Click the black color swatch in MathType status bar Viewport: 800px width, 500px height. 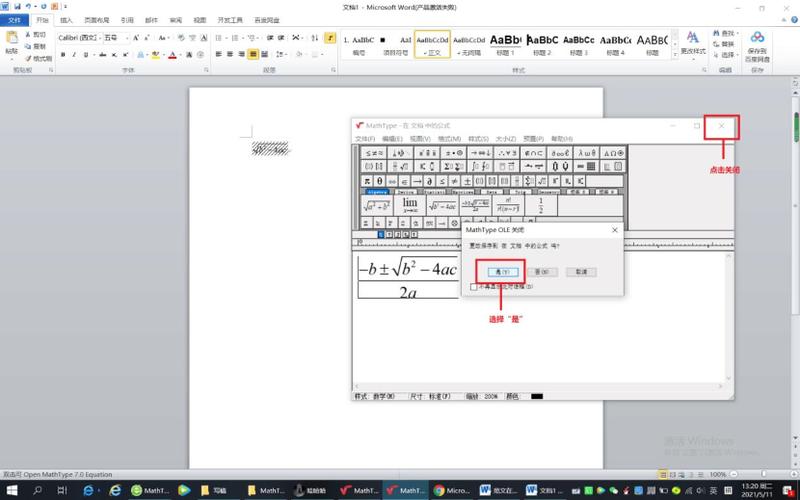click(537, 396)
